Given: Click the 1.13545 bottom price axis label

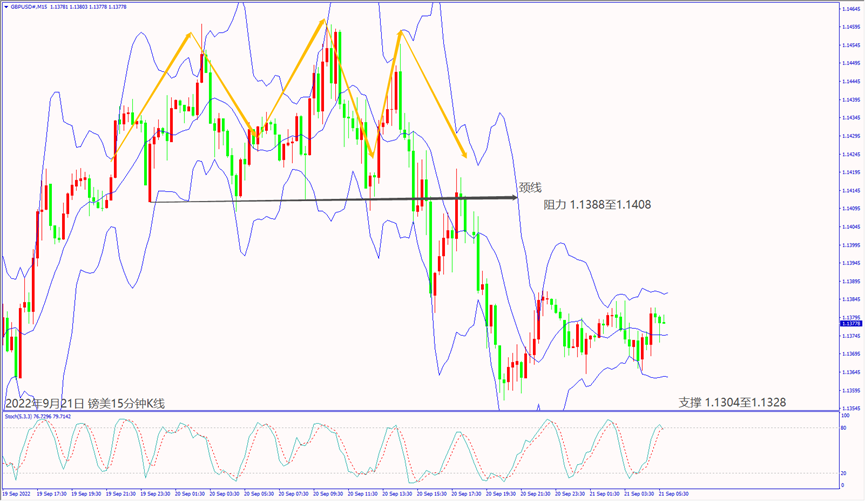Looking at the screenshot, I should coord(851,408).
